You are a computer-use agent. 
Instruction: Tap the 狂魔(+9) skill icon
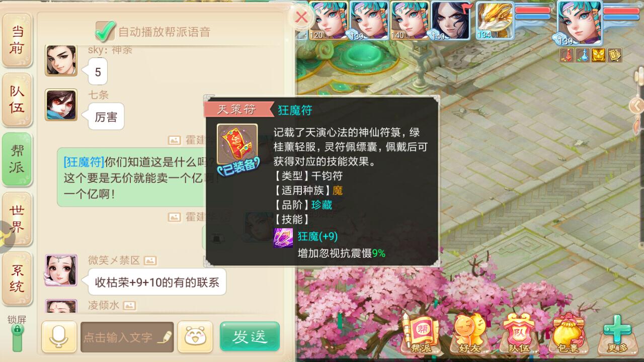coord(283,238)
